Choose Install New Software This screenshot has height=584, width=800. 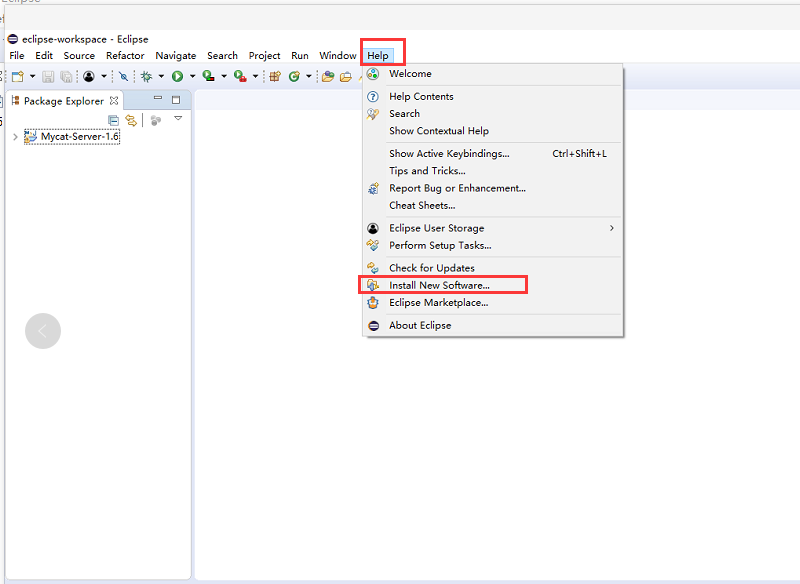[493, 285]
